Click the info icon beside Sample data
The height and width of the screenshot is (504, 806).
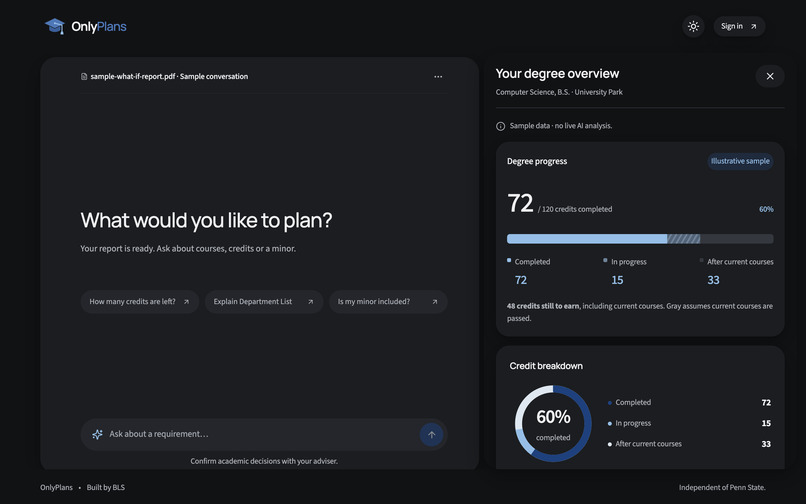(500, 126)
